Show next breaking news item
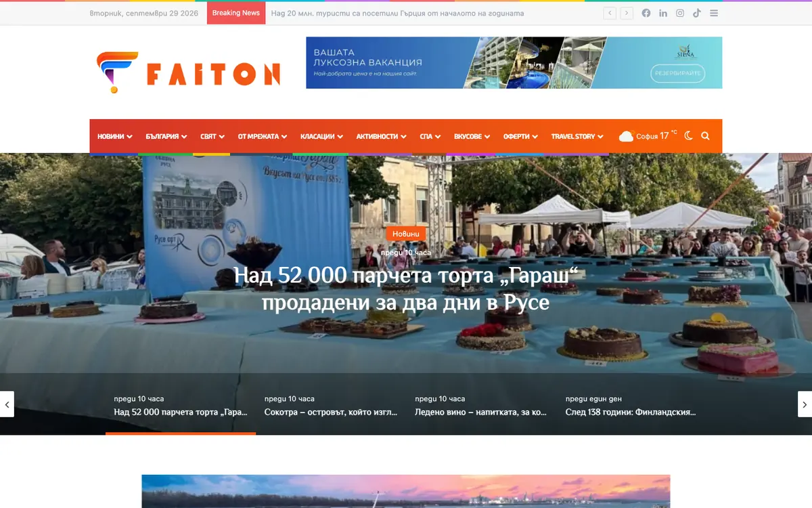 click(x=627, y=13)
